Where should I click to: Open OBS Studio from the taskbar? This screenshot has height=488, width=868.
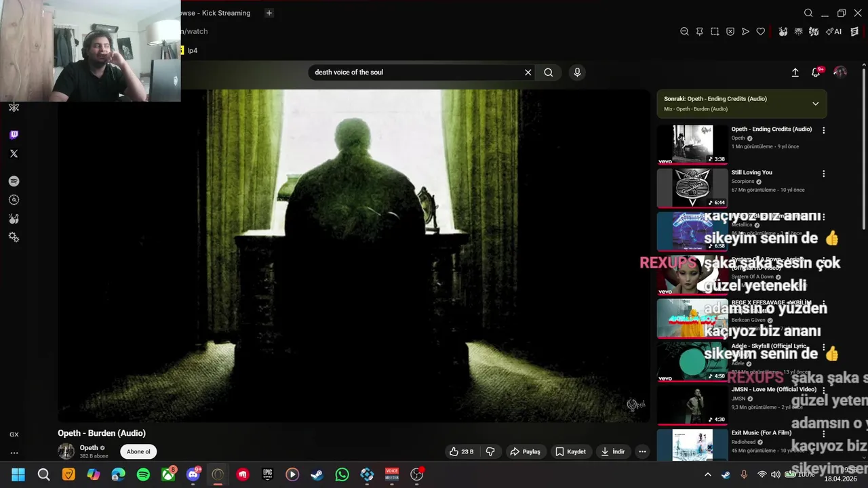416,474
